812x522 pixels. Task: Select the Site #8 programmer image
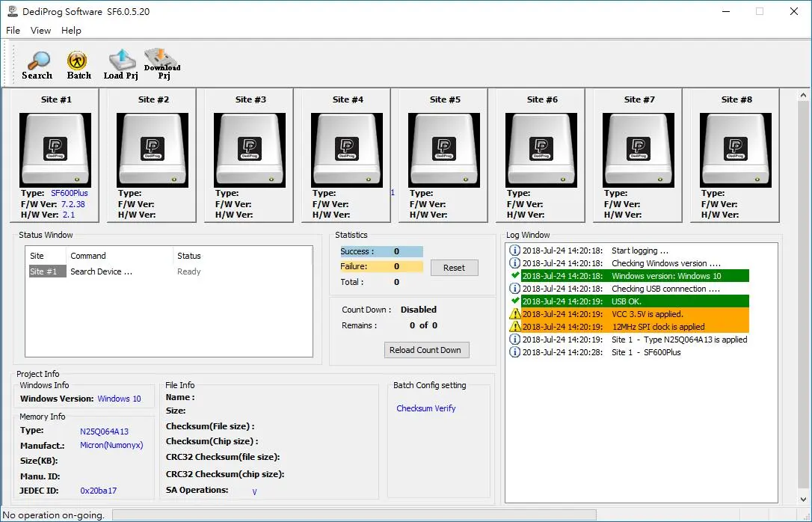click(736, 150)
